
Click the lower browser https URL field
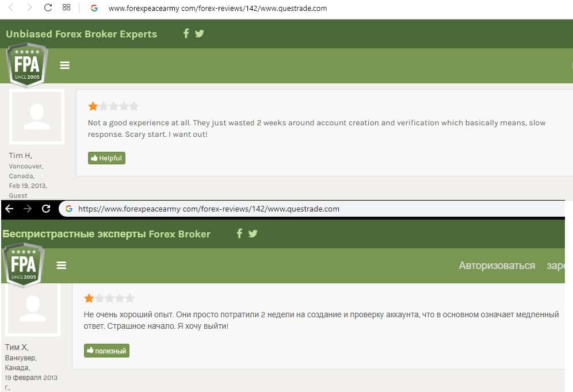312,209
